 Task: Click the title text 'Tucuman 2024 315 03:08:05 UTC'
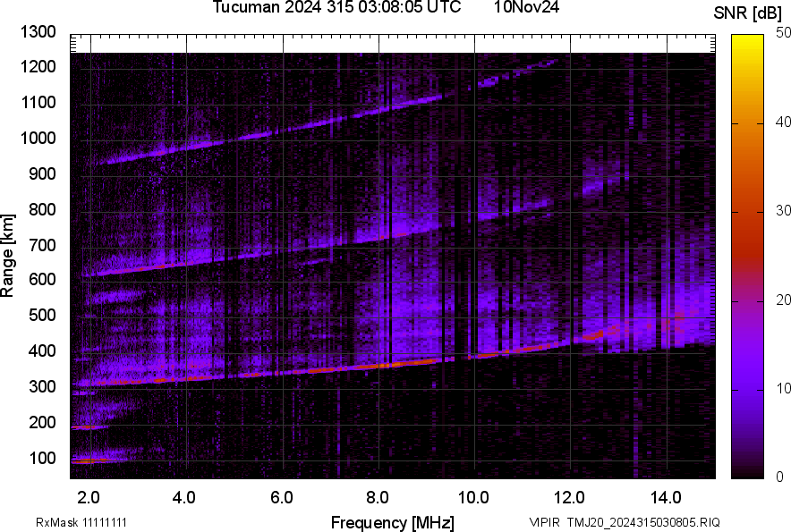pos(336,7)
